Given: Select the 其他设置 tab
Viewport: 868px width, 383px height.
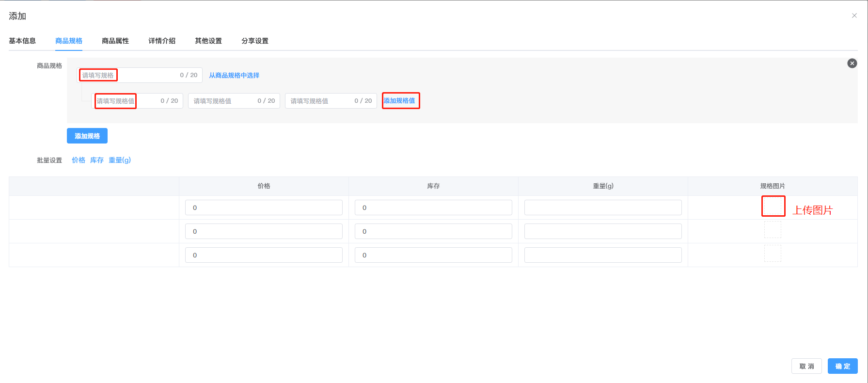Looking at the screenshot, I should pyautogui.click(x=208, y=41).
